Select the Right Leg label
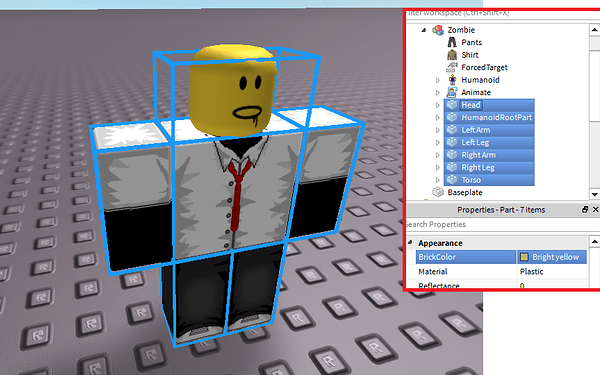This screenshot has height=375, width=600. tap(478, 168)
